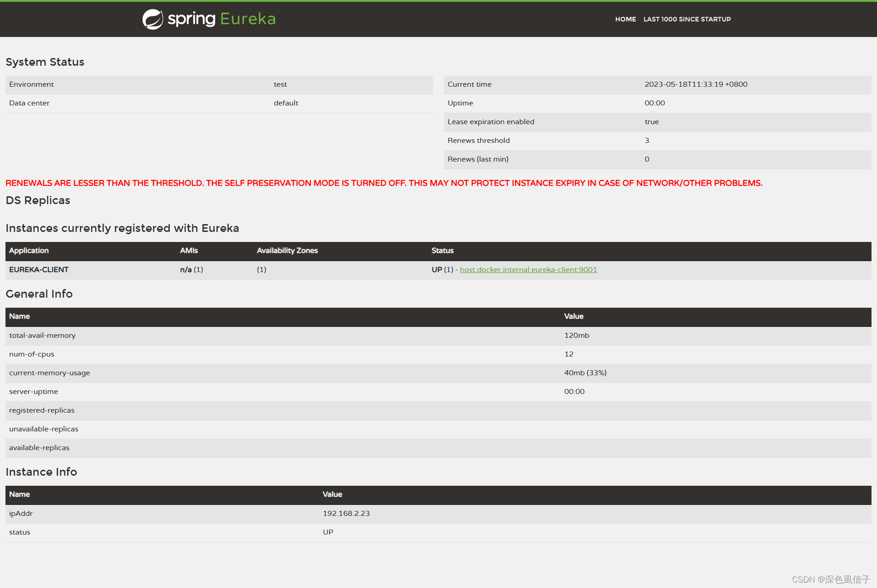The image size is (877, 588).
Task: Select the EUREKA-CLIENT application cell
Action: [x=39, y=270]
